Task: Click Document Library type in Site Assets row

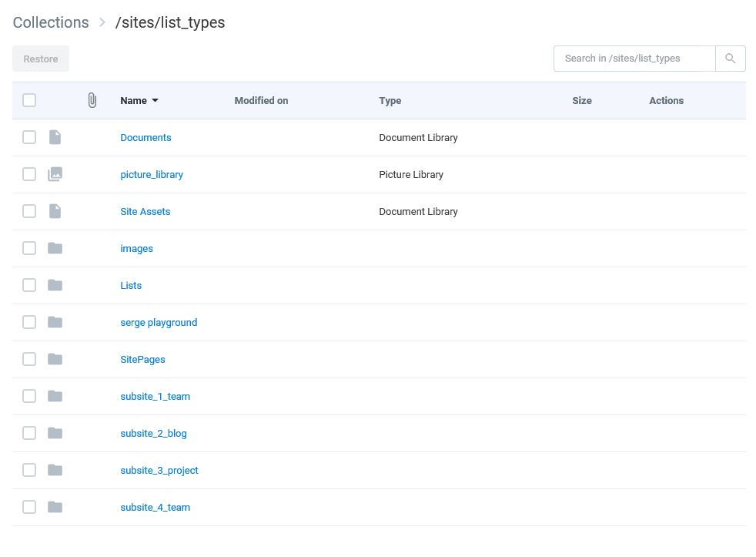Action: click(418, 211)
